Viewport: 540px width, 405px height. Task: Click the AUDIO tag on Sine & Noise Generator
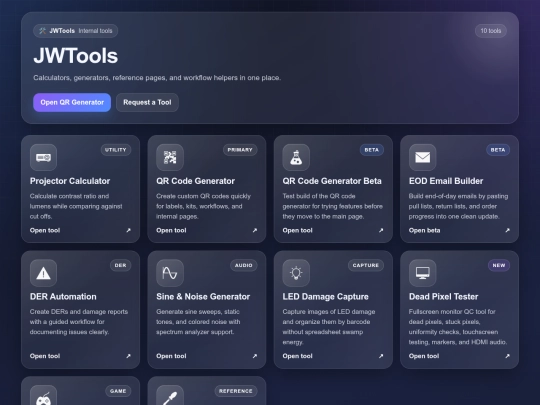(x=243, y=265)
